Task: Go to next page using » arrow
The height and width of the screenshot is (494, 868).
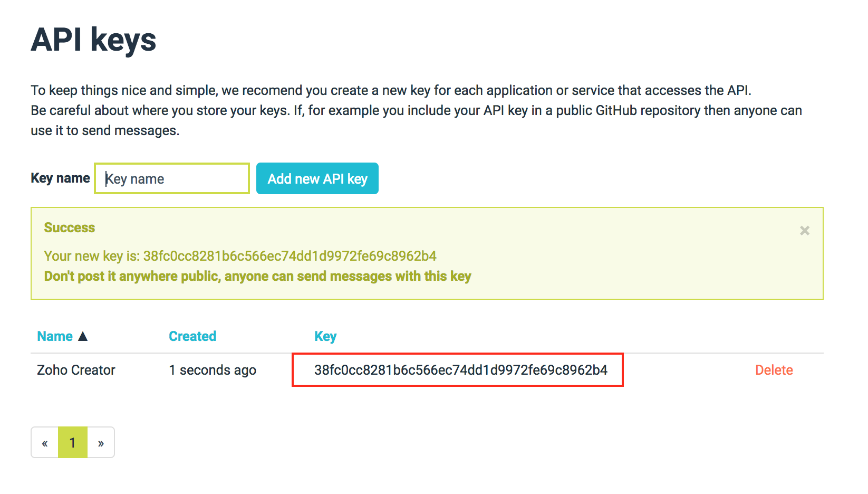Action: coord(101,443)
